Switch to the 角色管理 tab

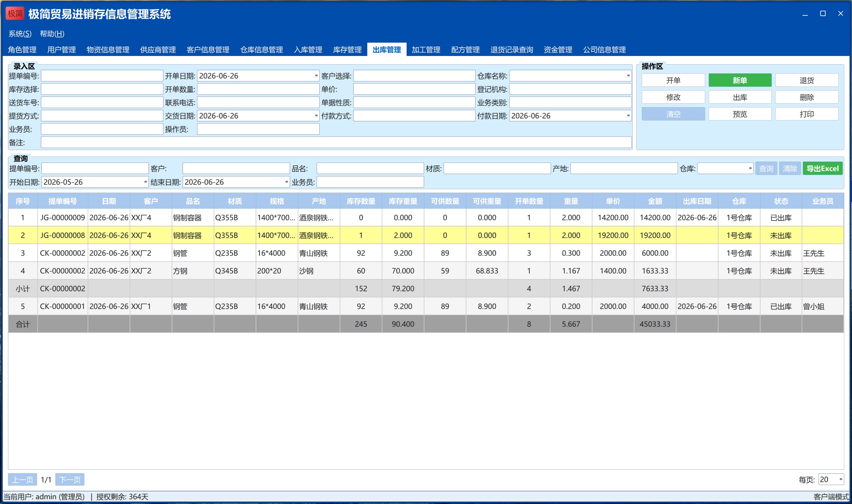point(22,50)
